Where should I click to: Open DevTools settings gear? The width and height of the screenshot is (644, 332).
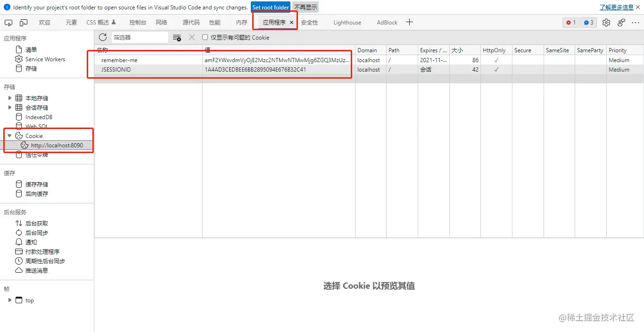[x=606, y=23]
